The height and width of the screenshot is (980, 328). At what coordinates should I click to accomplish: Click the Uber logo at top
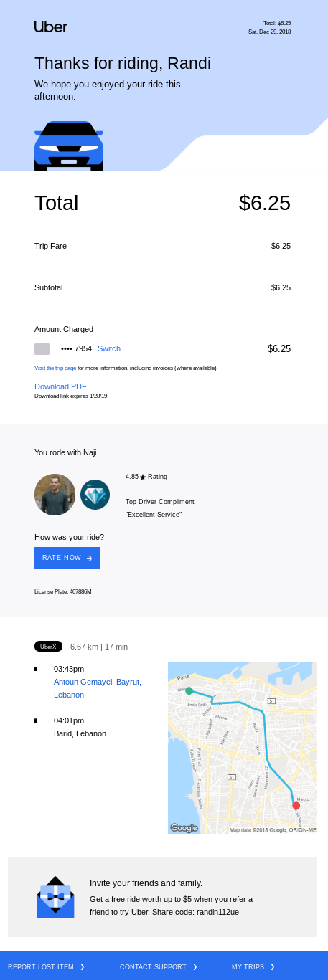[x=51, y=27]
